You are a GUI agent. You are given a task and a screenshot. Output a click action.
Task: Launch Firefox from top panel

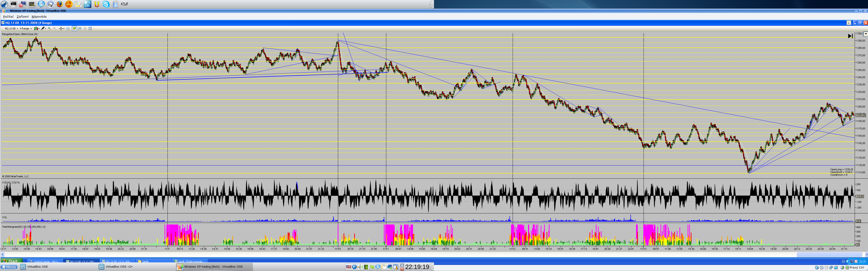[60, 4]
